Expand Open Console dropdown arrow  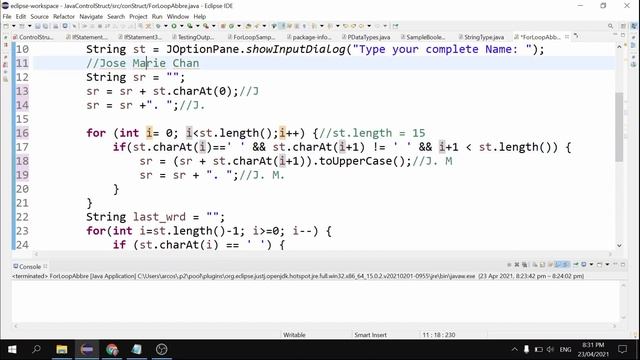click(607, 264)
